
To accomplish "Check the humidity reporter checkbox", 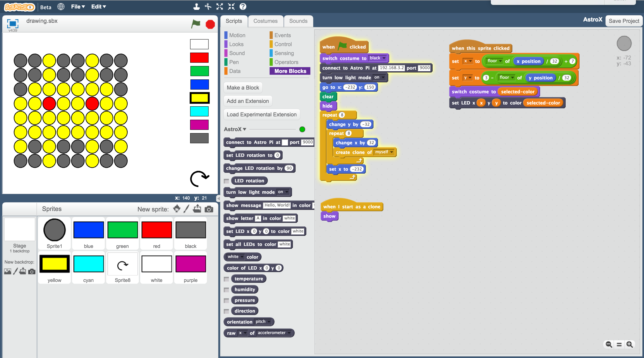I will (227, 290).
